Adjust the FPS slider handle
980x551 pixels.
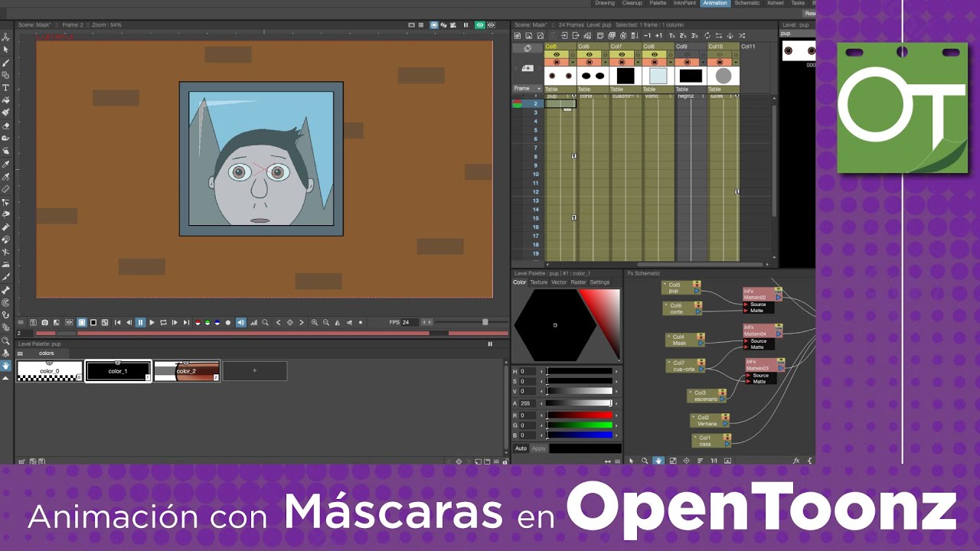point(485,322)
